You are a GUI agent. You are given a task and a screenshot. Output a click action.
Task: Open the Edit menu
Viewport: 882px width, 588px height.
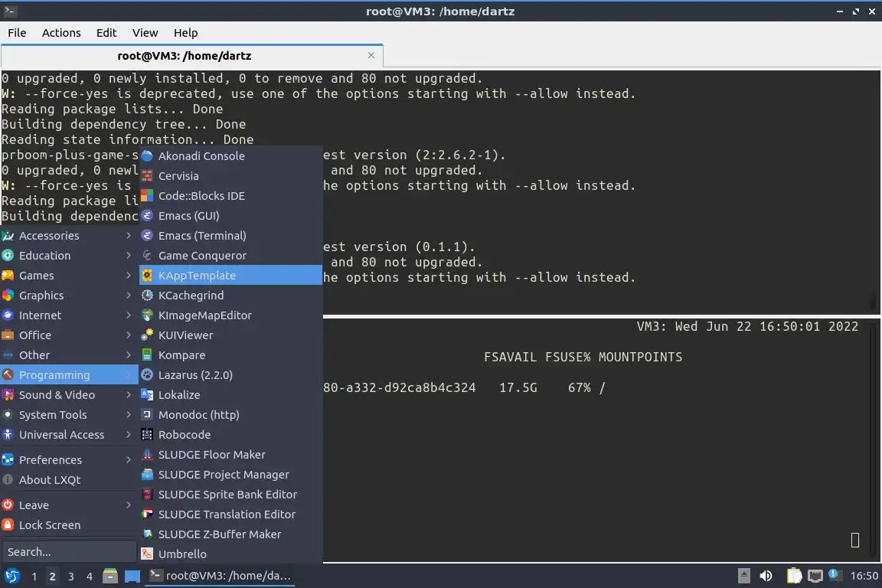106,33
